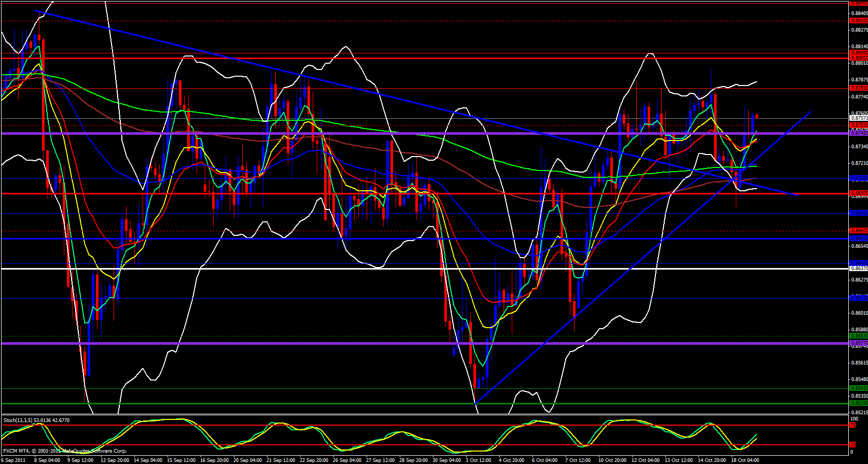Click the 6 Sep 2011 date label

tap(14, 460)
